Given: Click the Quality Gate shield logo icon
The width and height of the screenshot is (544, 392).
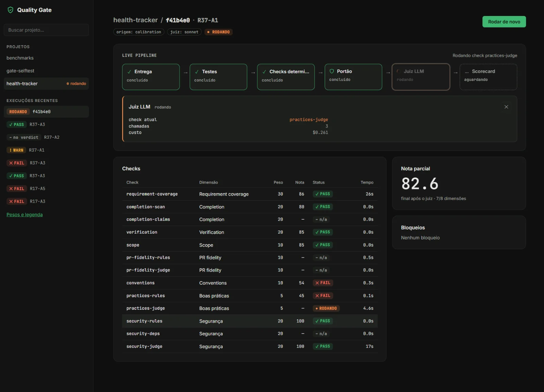Looking at the screenshot, I should pyautogui.click(x=11, y=10).
